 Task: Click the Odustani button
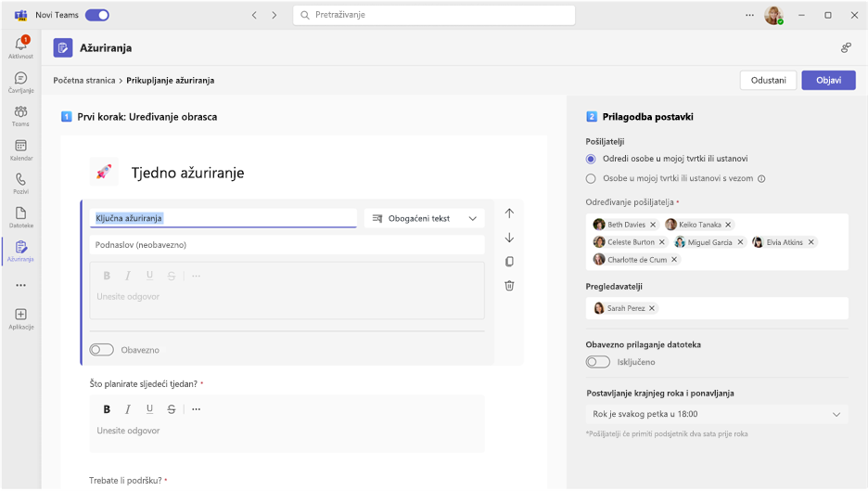(768, 81)
